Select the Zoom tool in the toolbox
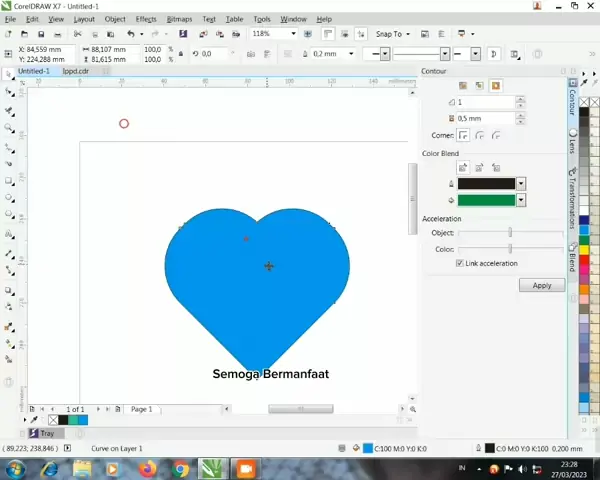Screen dimensions: 600x480 [x=9, y=128]
